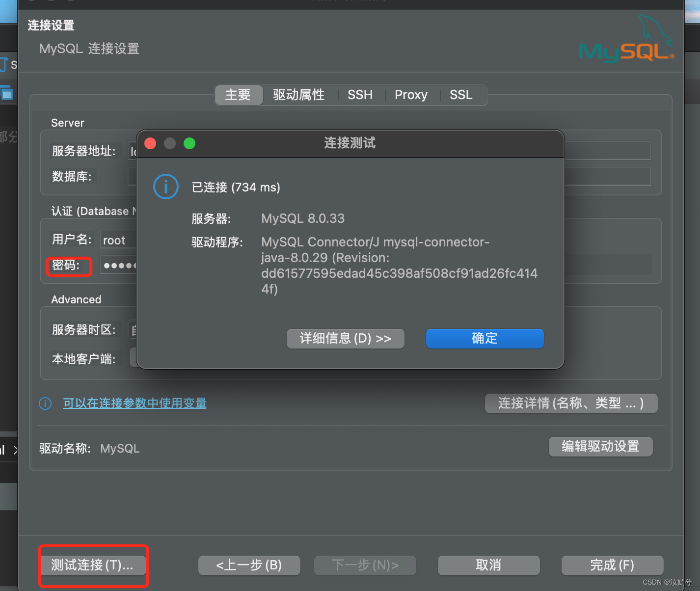Viewport: 700px width, 591px height.
Task: Click the 密码 password field
Action: tap(118, 265)
